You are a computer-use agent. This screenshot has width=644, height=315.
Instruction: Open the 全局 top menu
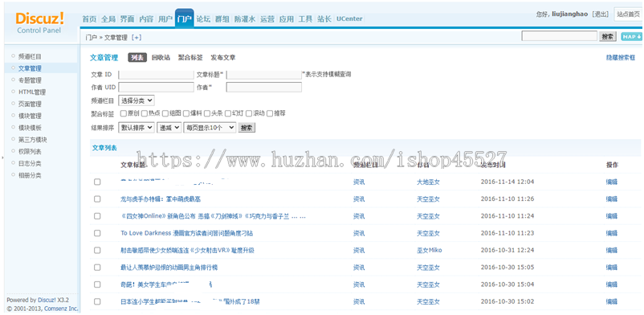[108, 19]
